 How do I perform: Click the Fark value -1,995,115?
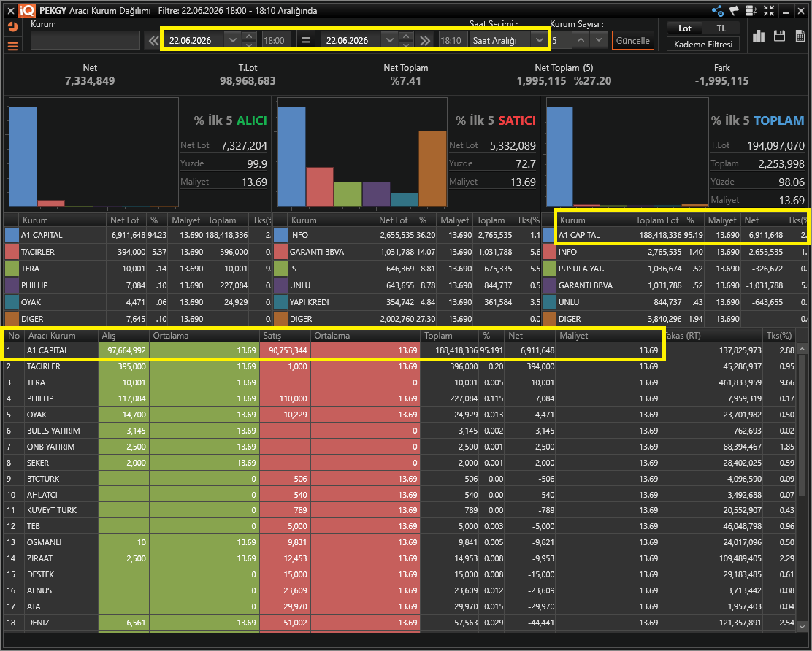pyautogui.click(x=721, y=81)
